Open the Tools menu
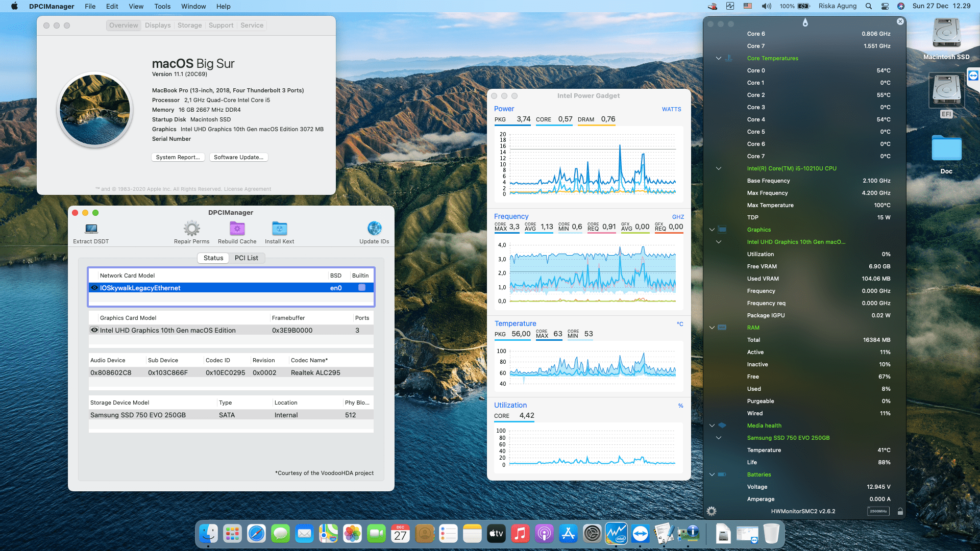The image size is (980, 551). [x=162, y=6]
